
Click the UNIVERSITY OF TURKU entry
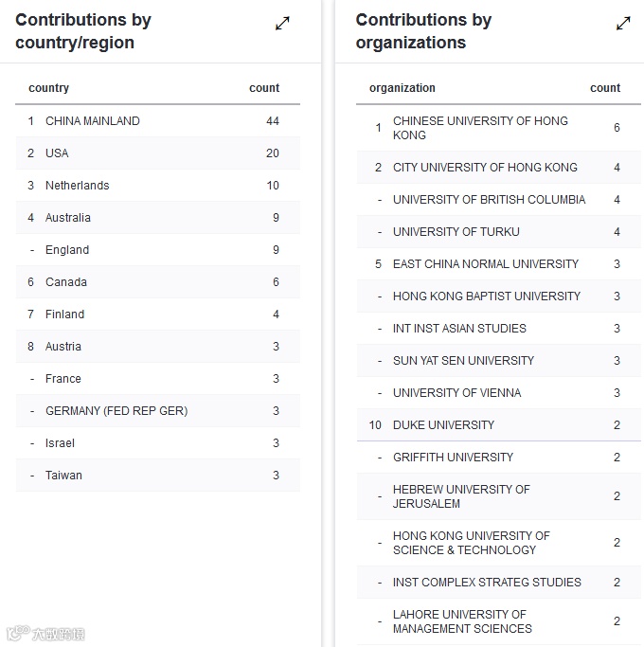point(456,232)
